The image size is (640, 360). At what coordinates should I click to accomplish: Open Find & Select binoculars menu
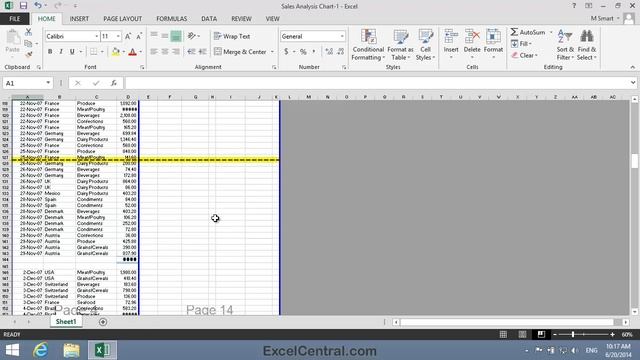[x=587, y=45]
